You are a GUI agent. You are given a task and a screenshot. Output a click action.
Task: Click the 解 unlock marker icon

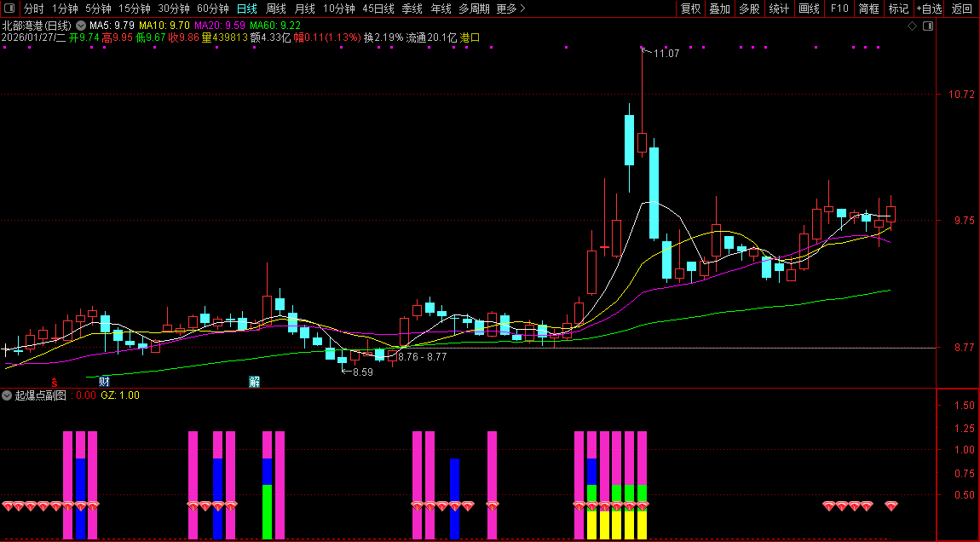pyautogui.click(x=254, y=381)
